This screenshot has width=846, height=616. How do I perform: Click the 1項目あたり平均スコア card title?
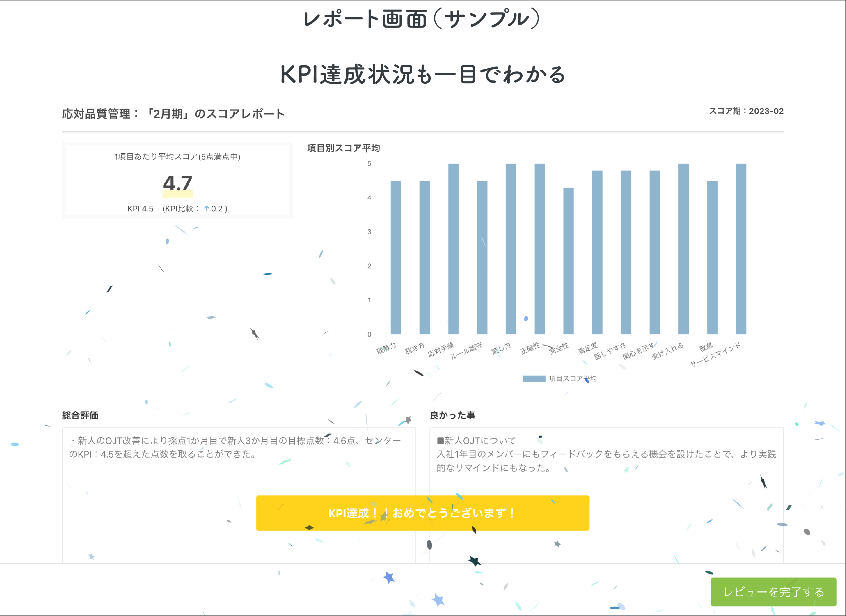[177, 157]
